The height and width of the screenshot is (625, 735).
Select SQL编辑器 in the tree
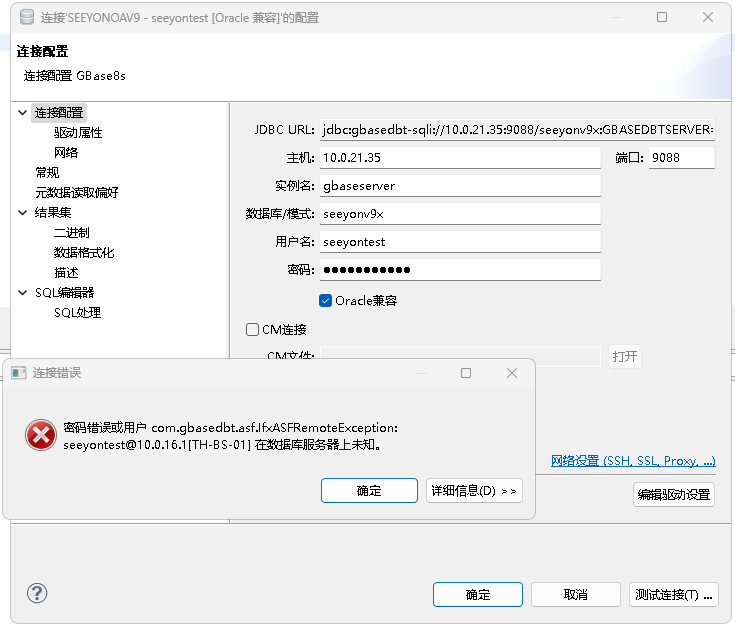coord(65,293)
